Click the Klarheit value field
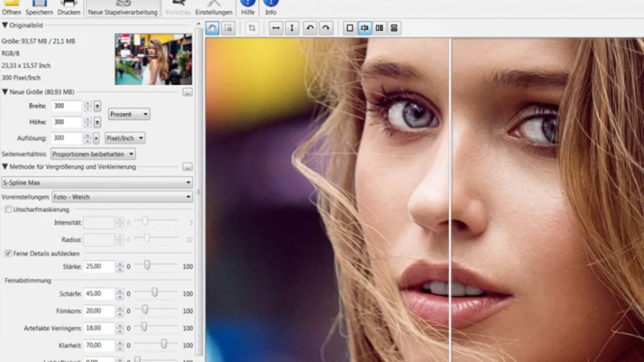644x362 pixels. (x=99, y=345)
